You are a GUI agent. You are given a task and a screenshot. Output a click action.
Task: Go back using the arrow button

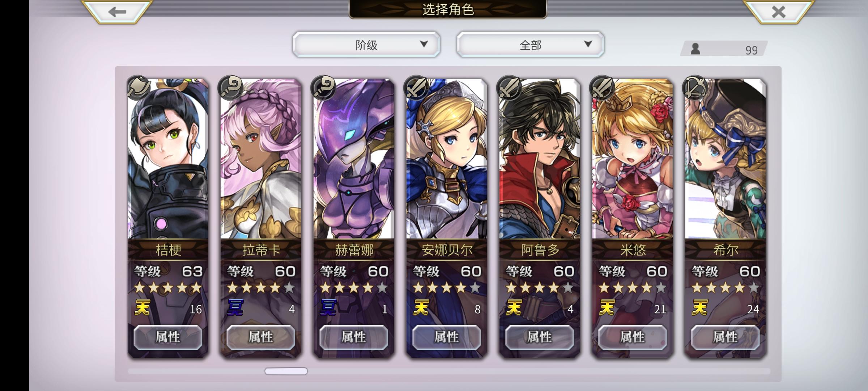(x=117, y=11)
